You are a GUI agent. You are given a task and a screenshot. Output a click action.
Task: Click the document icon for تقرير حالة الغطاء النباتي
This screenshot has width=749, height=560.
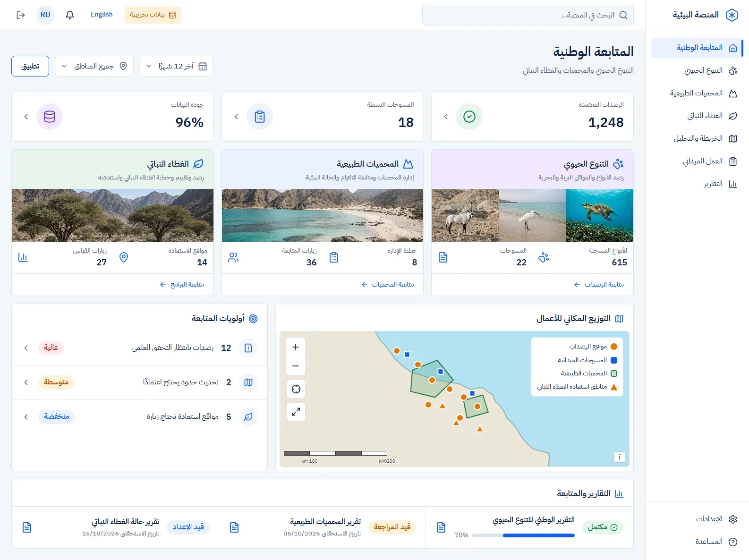click(27, 527)
